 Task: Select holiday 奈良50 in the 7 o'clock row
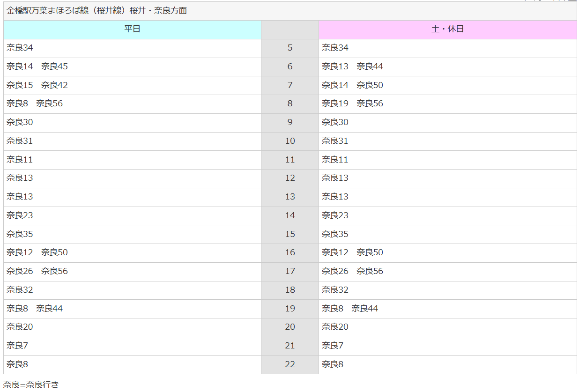[370, 85]
